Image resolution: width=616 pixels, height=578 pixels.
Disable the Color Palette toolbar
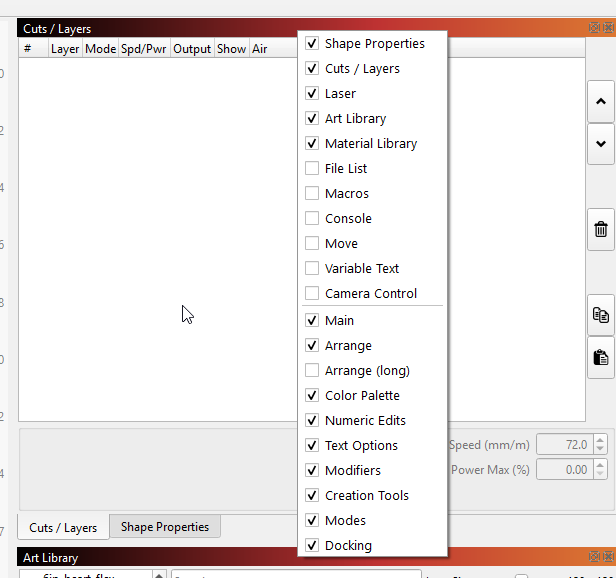[313, 396]
